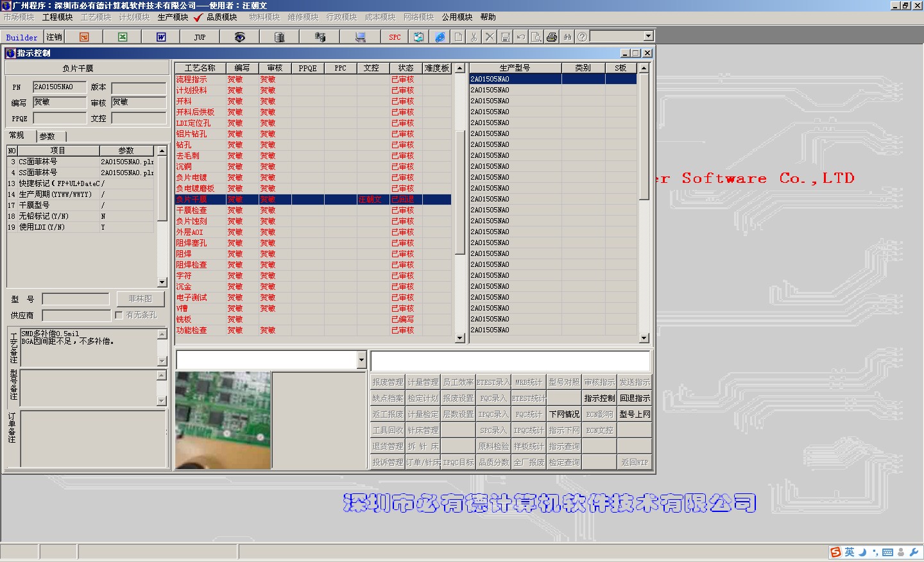This screenshot has width=924, height=562.
Task: Click the network computers toolbar icon
Action: 319,37
